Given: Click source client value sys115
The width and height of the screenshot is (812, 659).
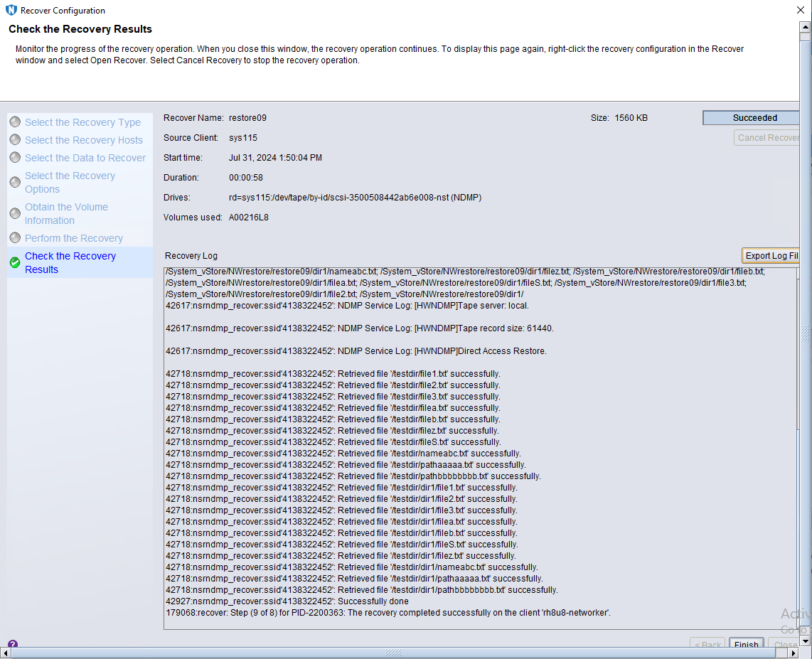Looking at the screenshot, I should pos(243,138).
